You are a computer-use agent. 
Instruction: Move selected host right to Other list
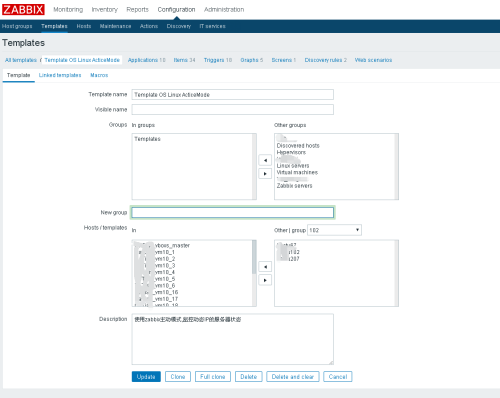[x=265, y=280]
